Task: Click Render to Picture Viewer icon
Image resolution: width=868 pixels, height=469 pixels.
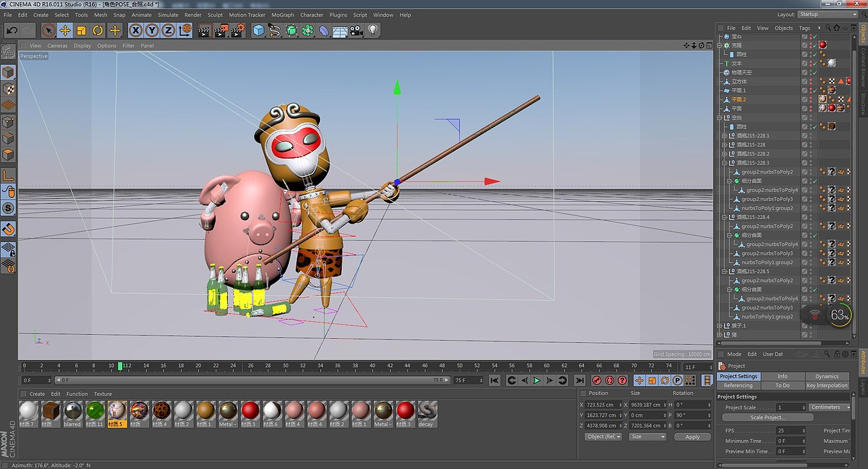Action: point(221,30)
